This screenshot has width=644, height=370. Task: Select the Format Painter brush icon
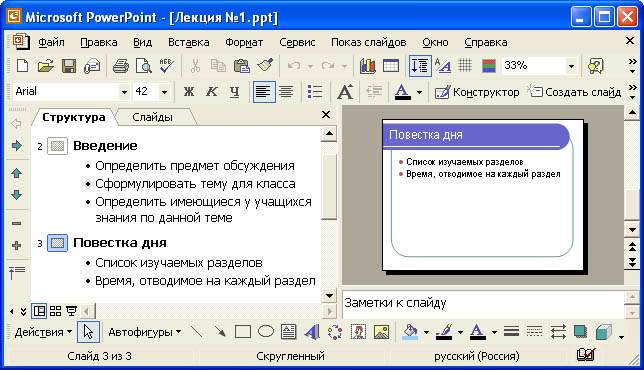pyautogui.click(x=265, y=66)
